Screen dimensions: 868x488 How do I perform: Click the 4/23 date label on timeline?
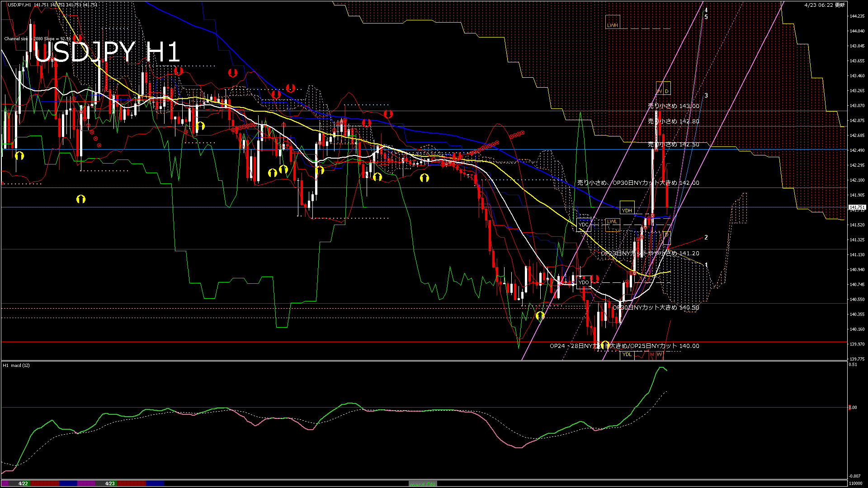(110, 483)
